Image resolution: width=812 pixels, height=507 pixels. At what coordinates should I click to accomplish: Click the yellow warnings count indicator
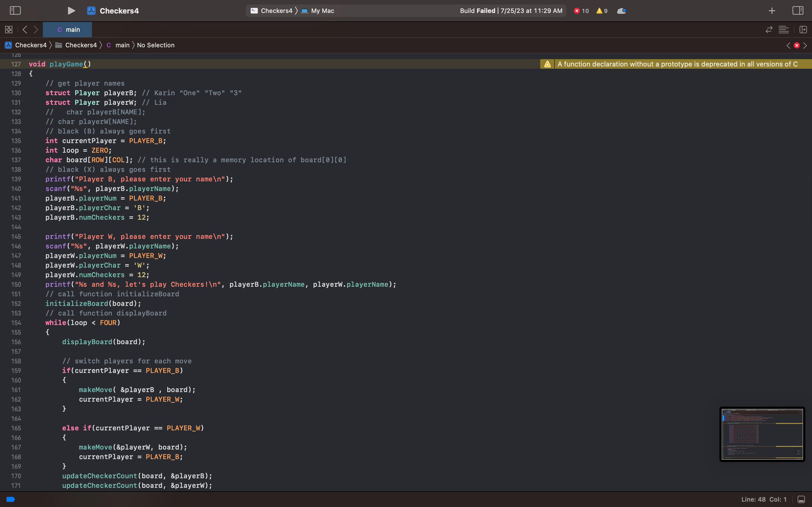tap(602, 11)
